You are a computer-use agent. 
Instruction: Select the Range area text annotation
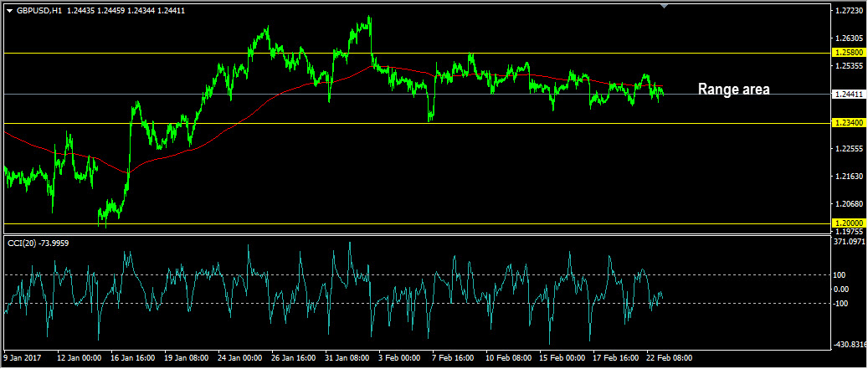click(733, 89)
